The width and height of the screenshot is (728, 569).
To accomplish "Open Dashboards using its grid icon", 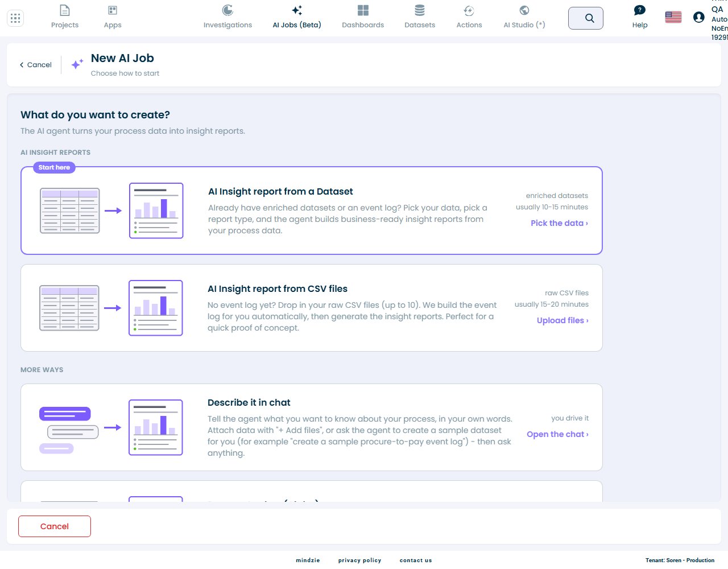I will (x=363, y=10).
